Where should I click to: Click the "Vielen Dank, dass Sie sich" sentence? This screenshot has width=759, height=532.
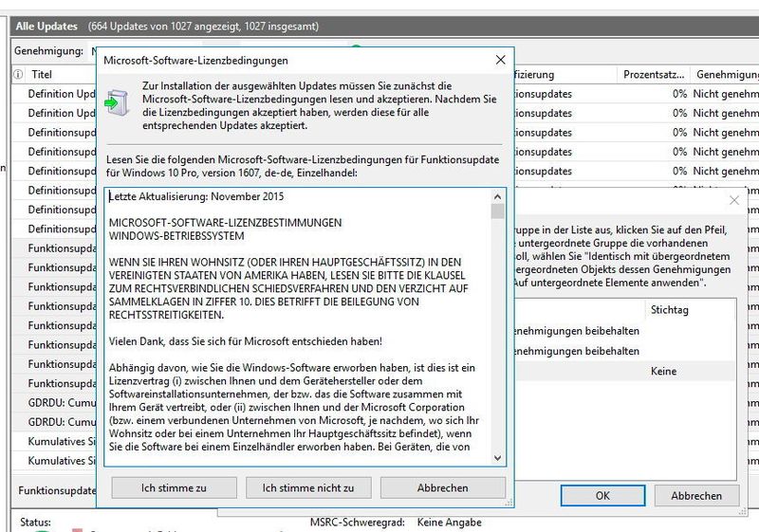click(246, 341)
